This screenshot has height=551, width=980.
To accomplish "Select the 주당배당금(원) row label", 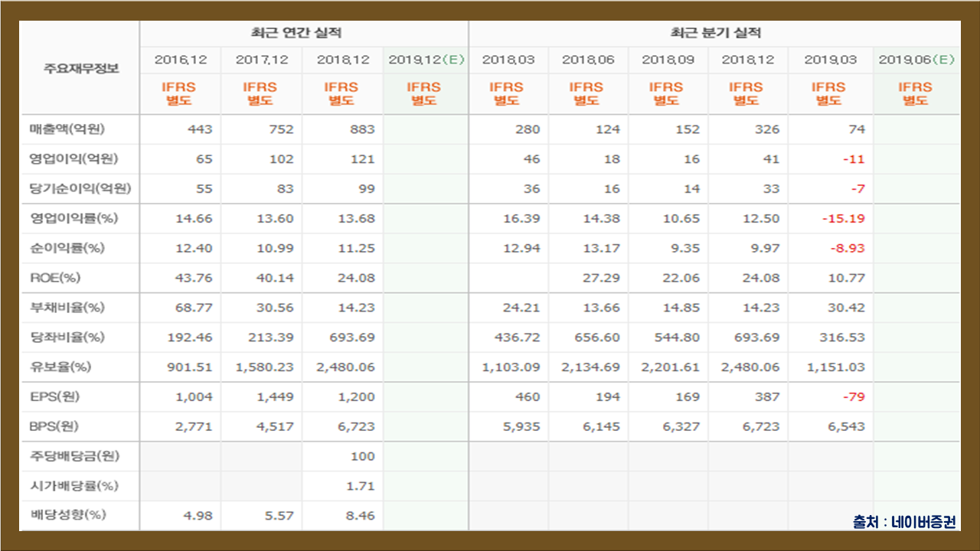I will point(75,456).
